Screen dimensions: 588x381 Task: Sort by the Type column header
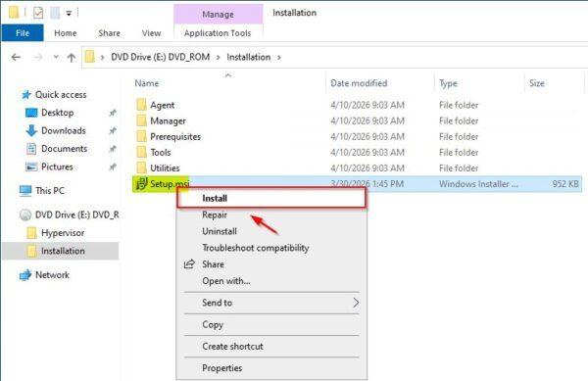(x=448, y=83)
